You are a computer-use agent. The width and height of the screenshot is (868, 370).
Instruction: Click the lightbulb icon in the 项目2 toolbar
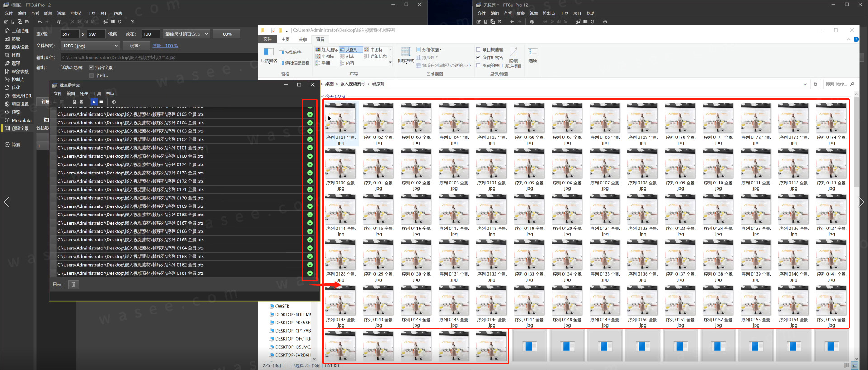[x=120, y=22]
